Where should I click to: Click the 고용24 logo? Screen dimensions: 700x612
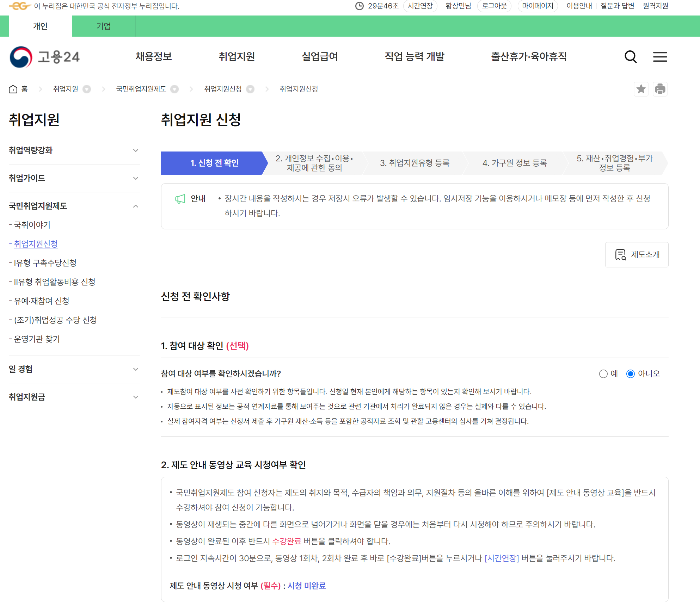tap(45, 57)
